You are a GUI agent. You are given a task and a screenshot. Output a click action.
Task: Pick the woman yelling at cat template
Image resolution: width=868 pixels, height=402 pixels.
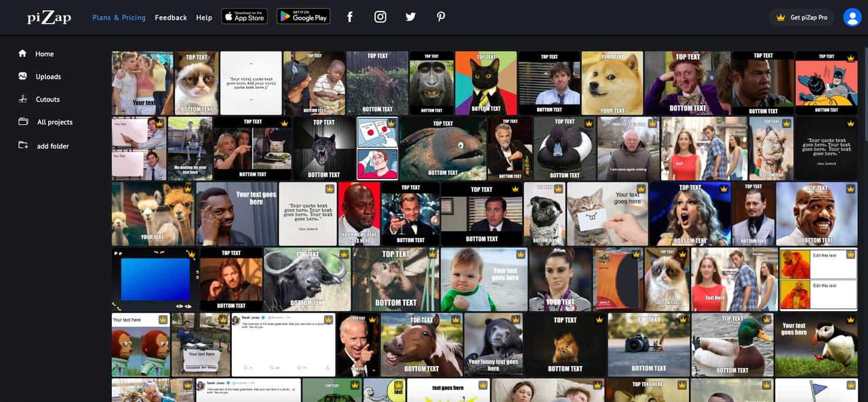click(253, 148)
